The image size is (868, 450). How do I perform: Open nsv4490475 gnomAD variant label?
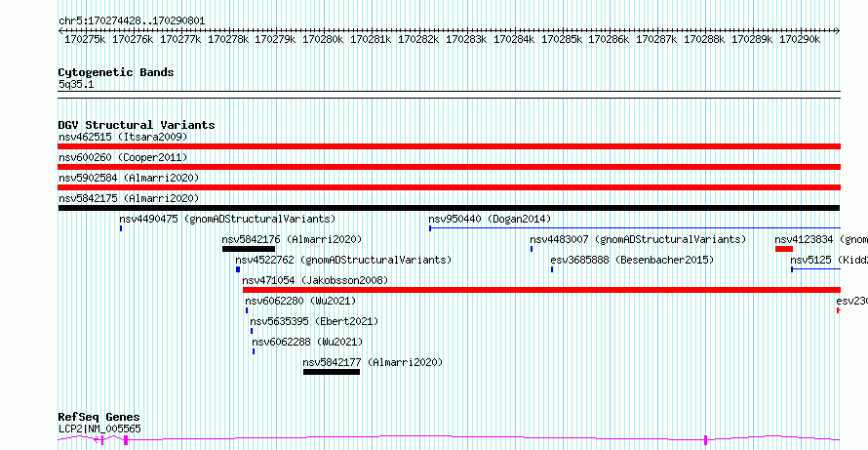(x=227, y=219)
